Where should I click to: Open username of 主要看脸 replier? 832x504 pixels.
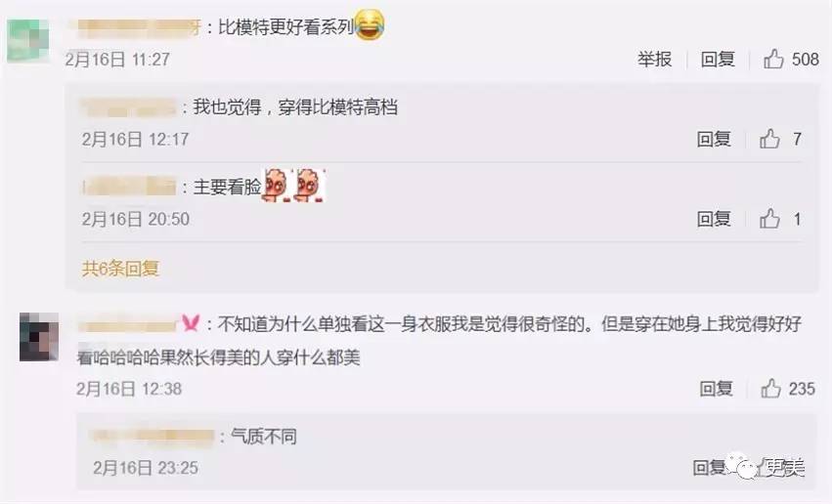pos(129,188)
